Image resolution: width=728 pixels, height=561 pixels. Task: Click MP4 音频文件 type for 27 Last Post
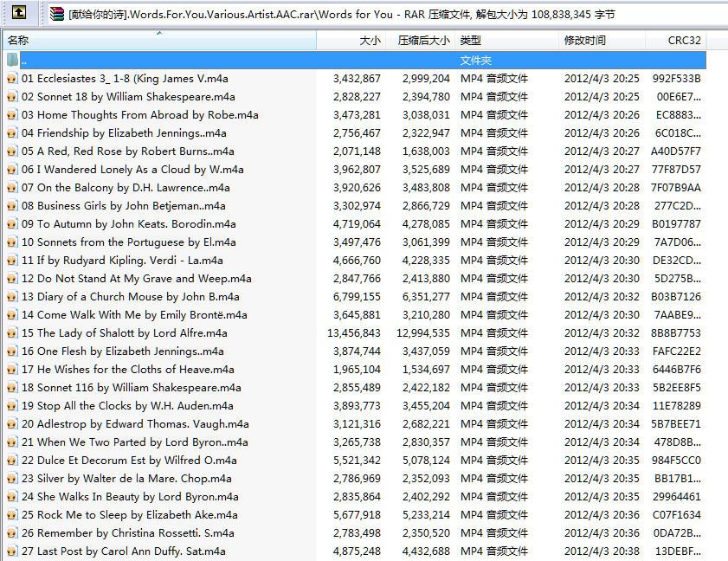[494, 551]
